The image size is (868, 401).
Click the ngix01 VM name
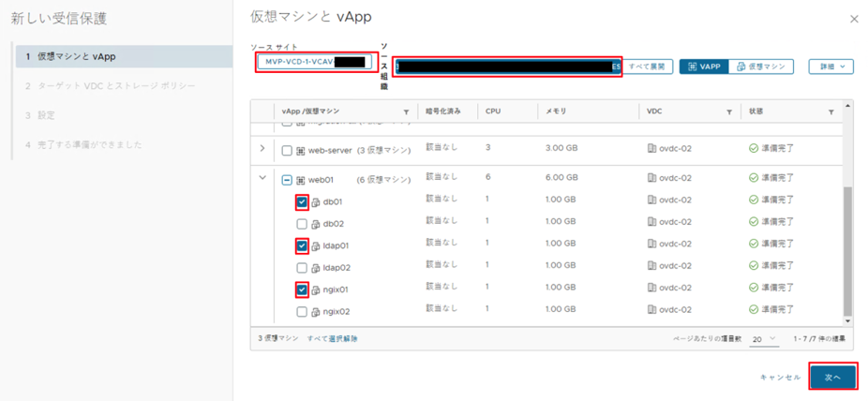click(336, 290)
